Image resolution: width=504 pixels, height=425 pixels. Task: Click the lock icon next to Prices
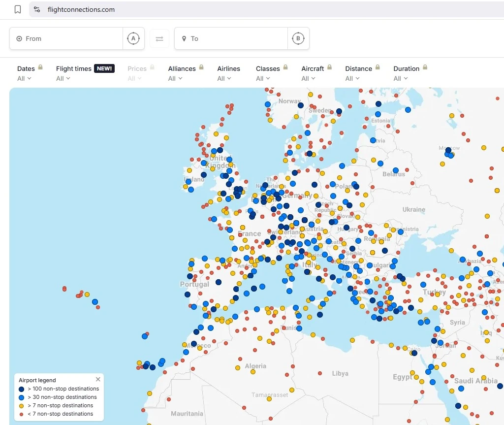(x=152, y=67)
